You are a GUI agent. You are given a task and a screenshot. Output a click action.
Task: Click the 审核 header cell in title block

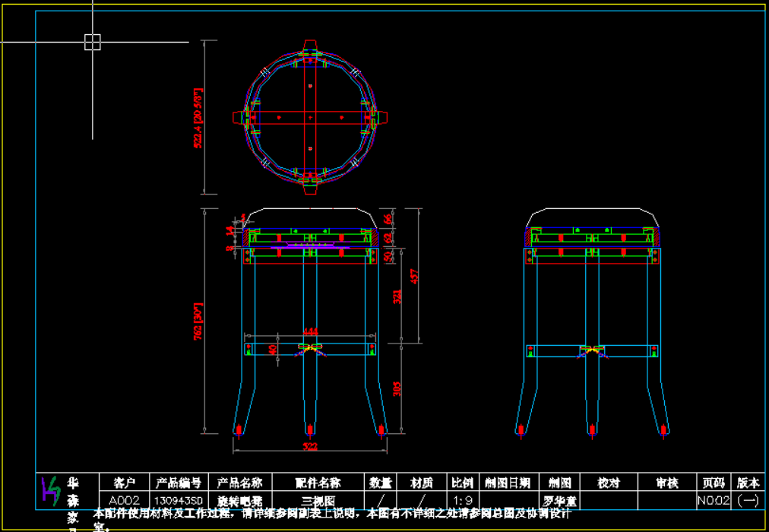tap(667, 483)
